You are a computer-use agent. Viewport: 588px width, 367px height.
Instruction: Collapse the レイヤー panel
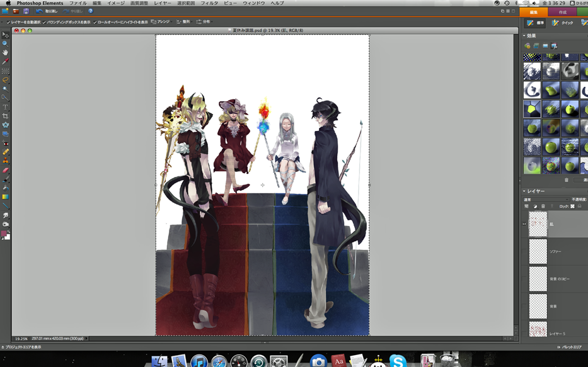point(524,191)
